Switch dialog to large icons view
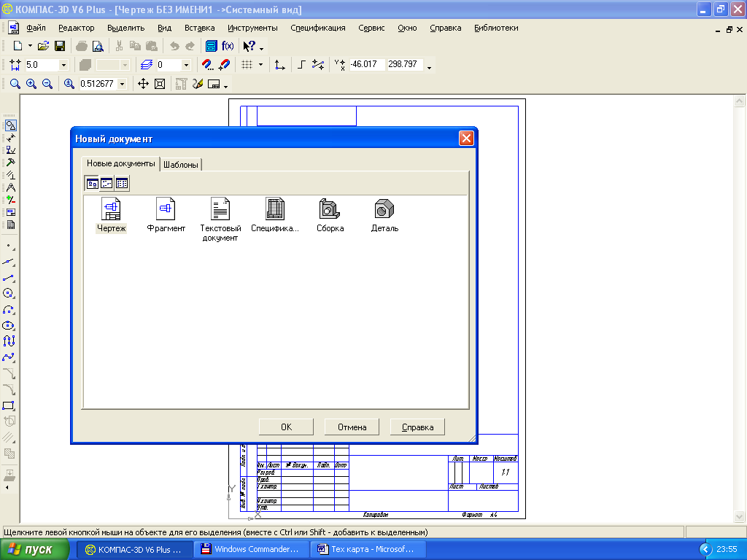Image resolution: width=747 pixels, height=560 pixels. click(x=93, y=183)
